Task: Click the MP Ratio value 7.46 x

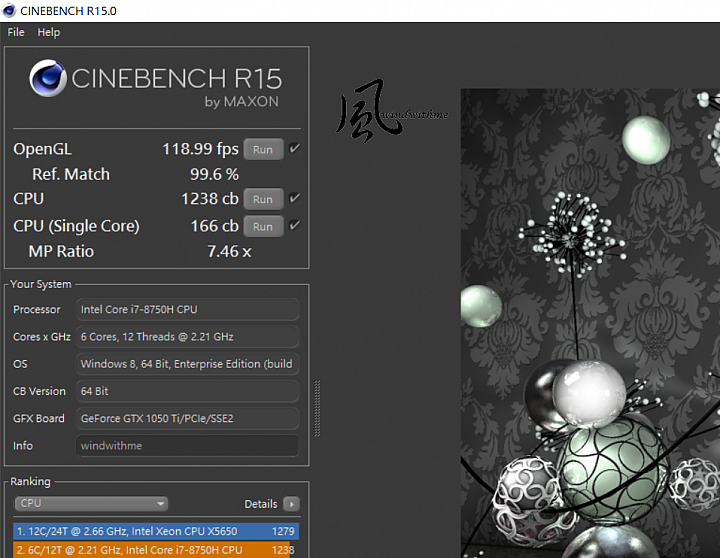Action: [229, 251]
